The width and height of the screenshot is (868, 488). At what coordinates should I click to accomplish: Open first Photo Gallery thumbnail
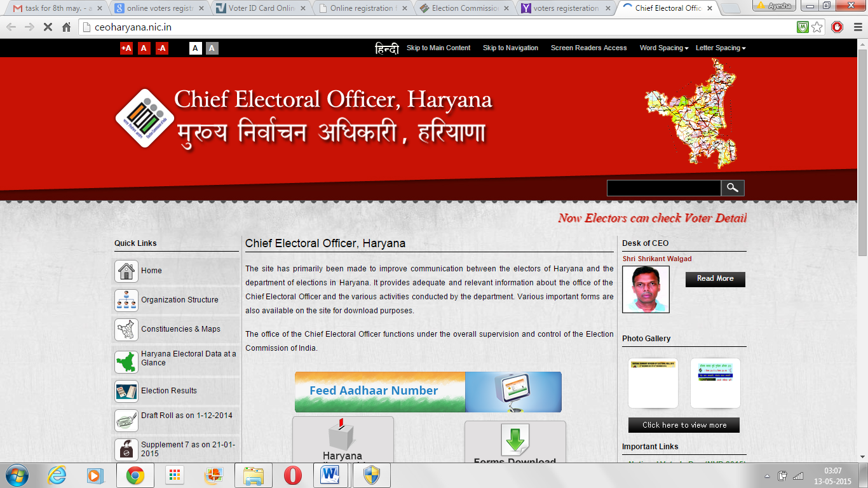653,383
